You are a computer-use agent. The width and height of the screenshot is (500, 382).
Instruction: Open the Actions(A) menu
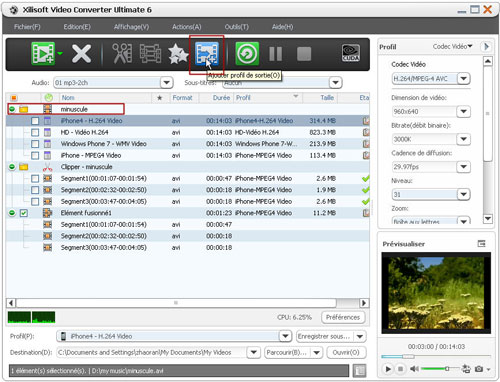pyautogui.click(x=187, y=27)
